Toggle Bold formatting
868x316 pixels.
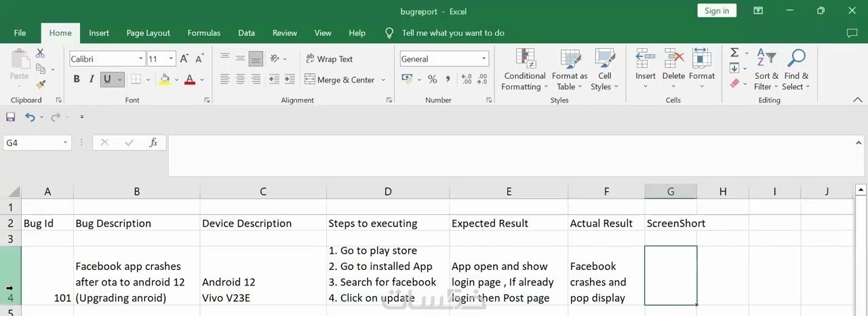pos(77,79)
